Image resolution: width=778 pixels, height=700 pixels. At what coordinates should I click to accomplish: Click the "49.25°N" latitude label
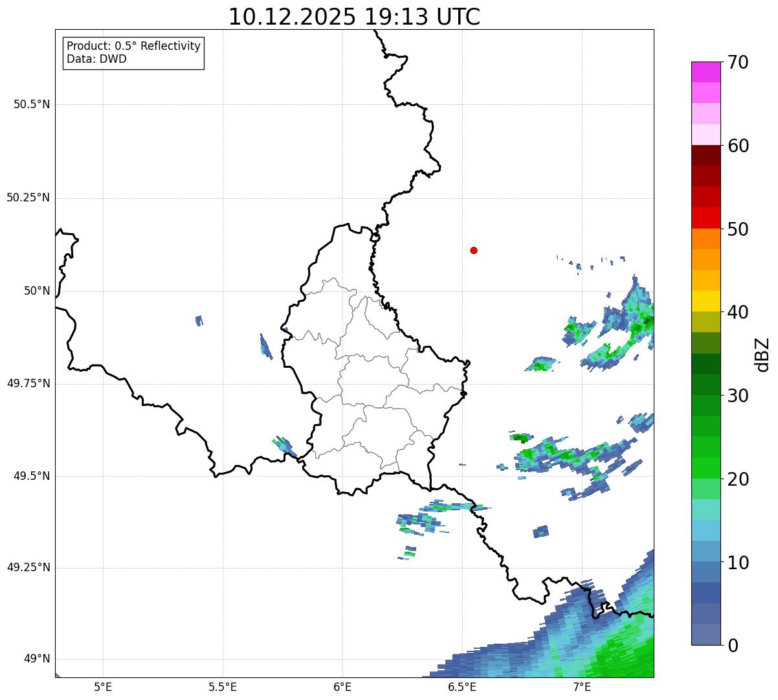[x=28, y=567]
